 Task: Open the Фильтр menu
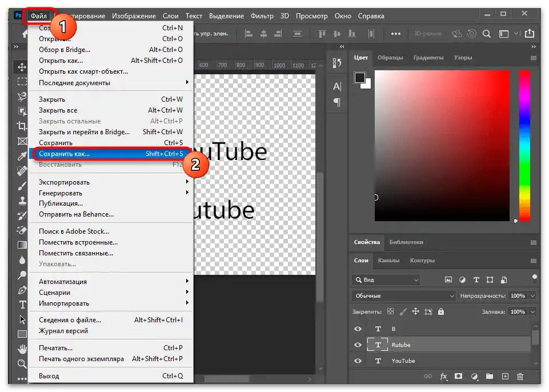[x=262, y=16]
